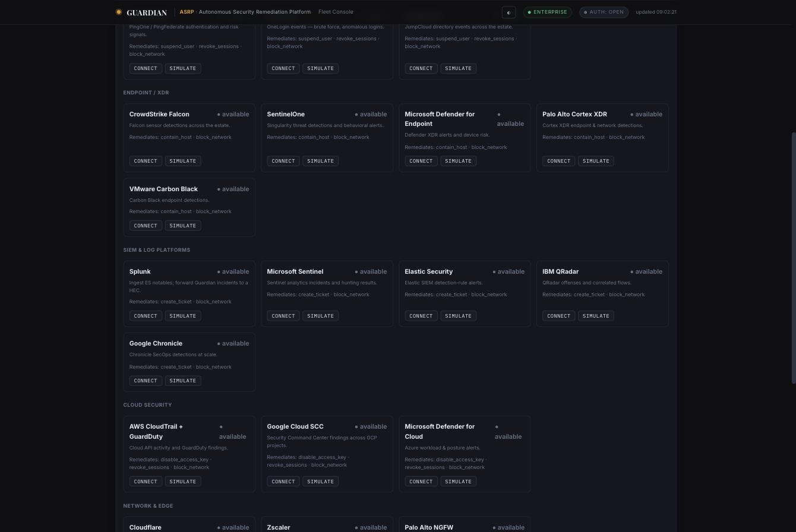The height and width of the screenshot is (532, 796).
Task: Simulate Google Cloud SCC findings
Action: point(321,482)
